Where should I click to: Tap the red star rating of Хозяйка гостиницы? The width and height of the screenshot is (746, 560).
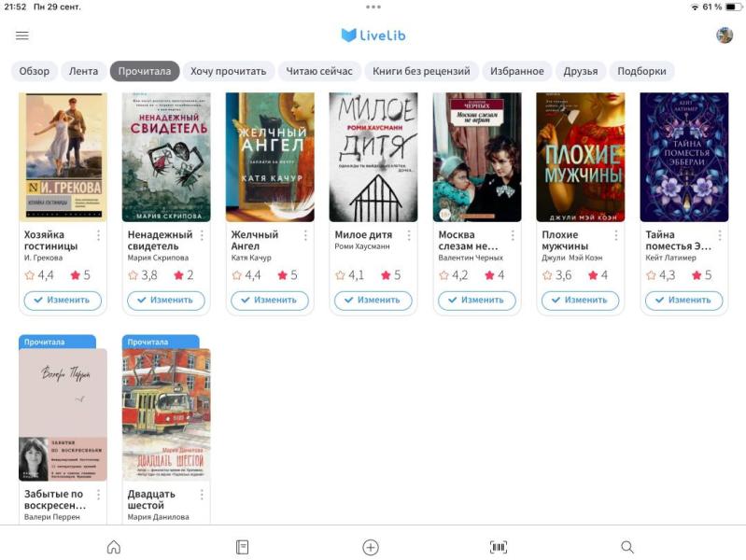click(x=80, y=275)
